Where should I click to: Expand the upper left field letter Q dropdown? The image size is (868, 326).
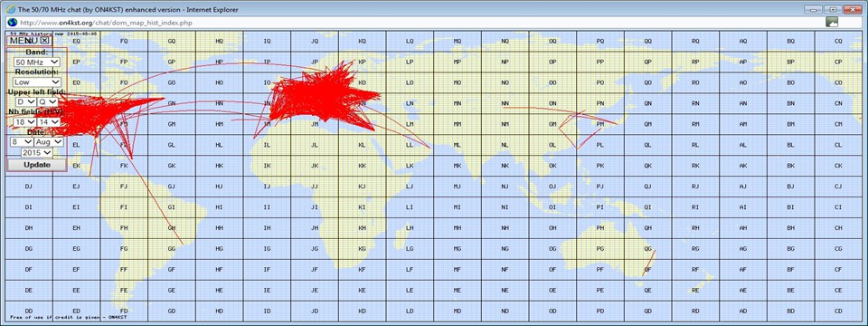coord(48,102)
